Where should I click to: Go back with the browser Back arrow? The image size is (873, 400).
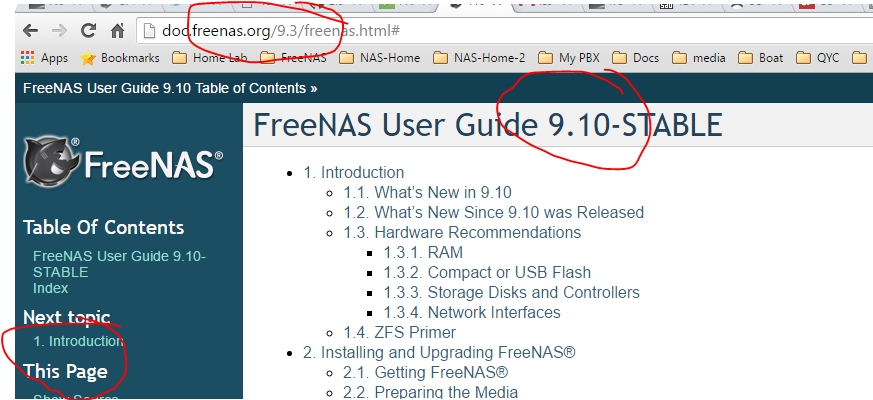point(30,31)
